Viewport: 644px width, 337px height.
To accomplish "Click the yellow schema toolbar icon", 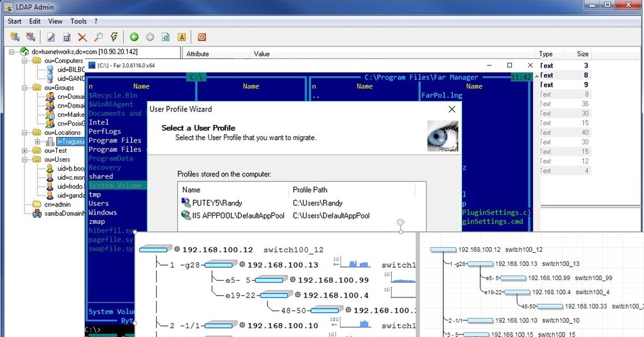I will [x=181, y=37].
